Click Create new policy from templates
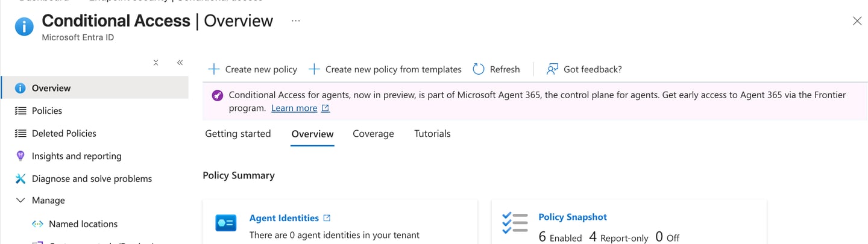The image size is (868, 244). click(385, 69)
